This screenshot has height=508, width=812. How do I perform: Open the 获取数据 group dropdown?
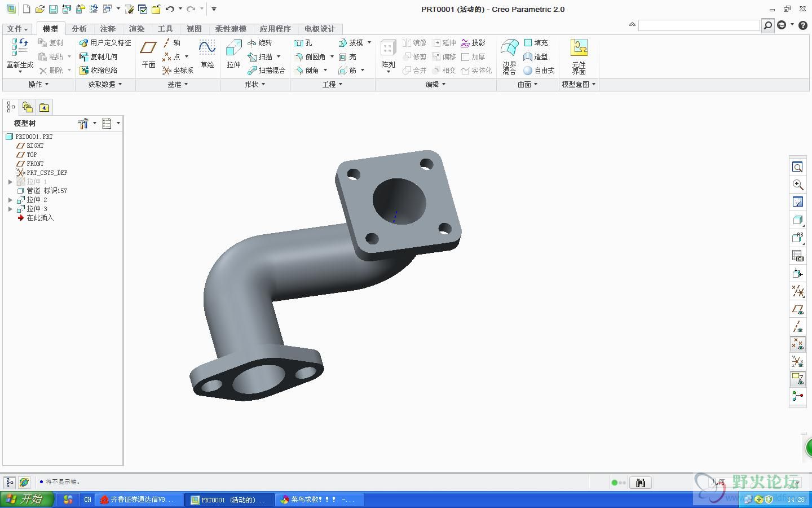(105, 84)
